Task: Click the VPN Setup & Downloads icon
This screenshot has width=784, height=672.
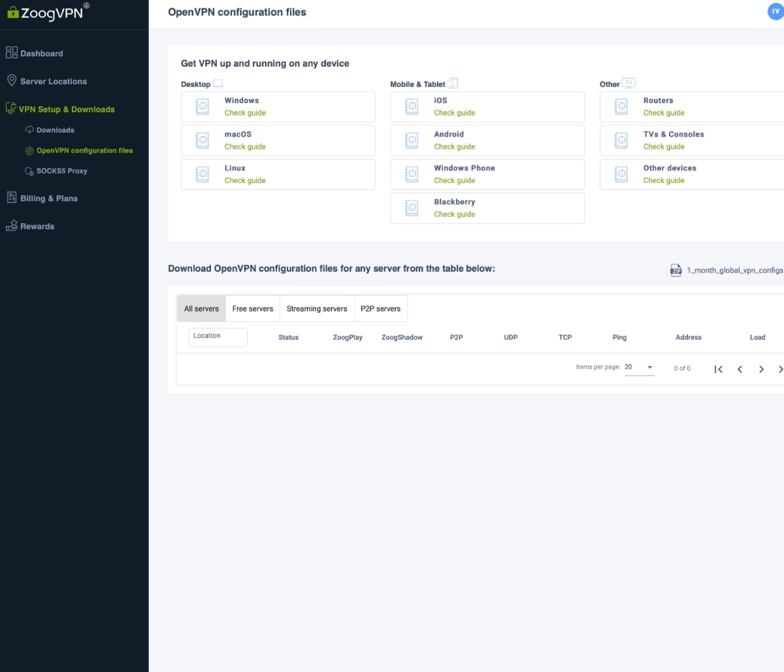Action: pos(11,108)
